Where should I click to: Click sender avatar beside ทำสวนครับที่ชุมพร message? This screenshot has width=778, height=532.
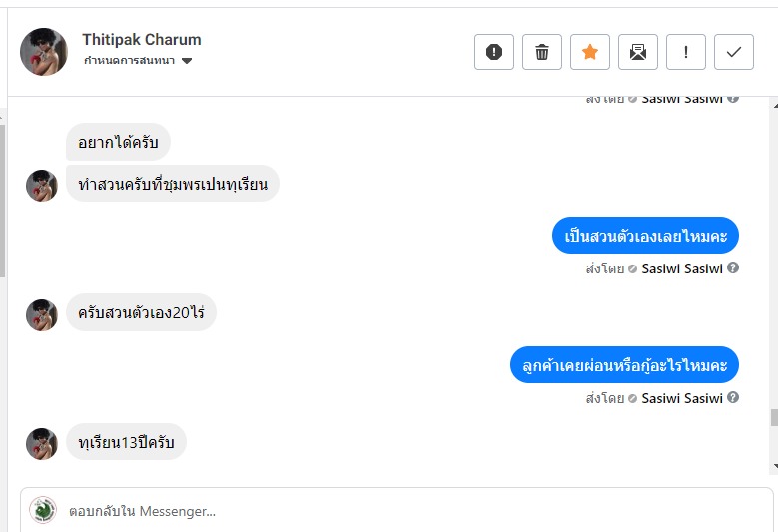point(42,186)
